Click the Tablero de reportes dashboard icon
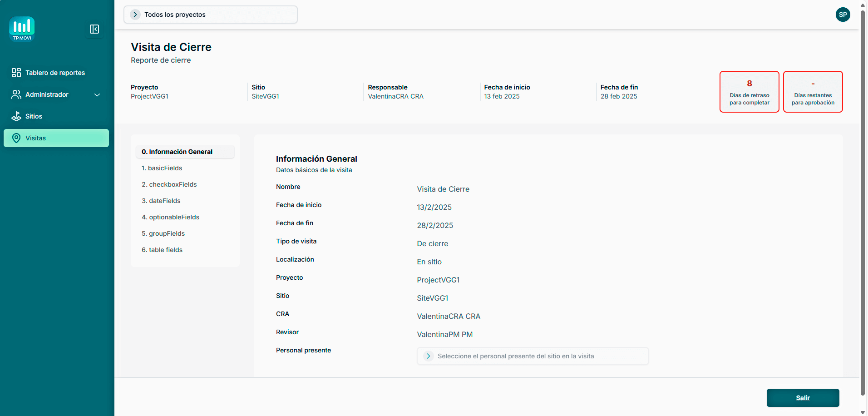This screenshot has width=868, height=416. click(16, 73)
